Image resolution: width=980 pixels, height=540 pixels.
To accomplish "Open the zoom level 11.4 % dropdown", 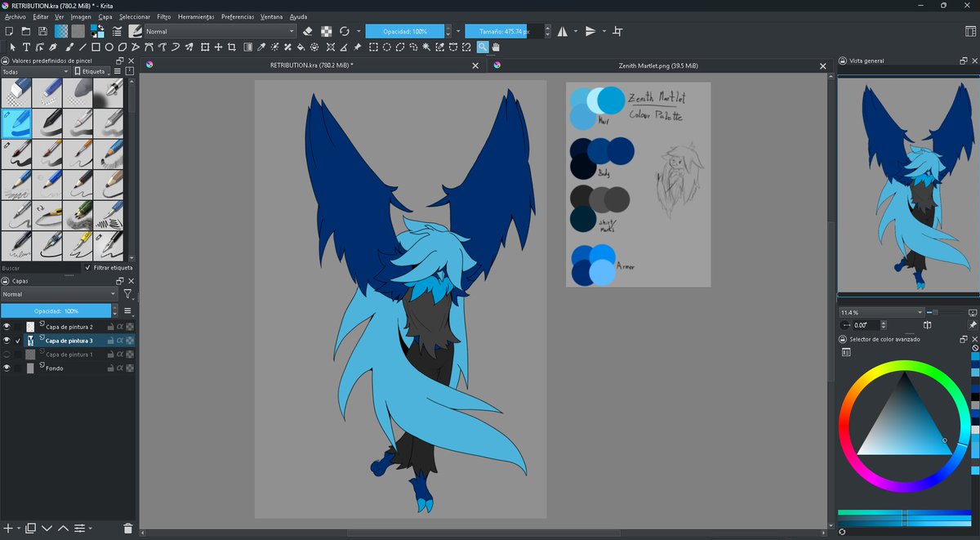I will pos(881,312).
